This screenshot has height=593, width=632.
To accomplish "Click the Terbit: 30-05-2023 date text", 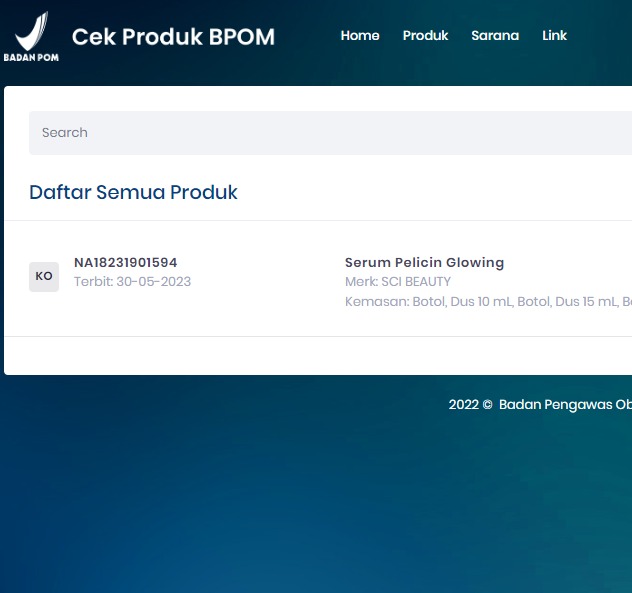I will click(x=132, y=282).
